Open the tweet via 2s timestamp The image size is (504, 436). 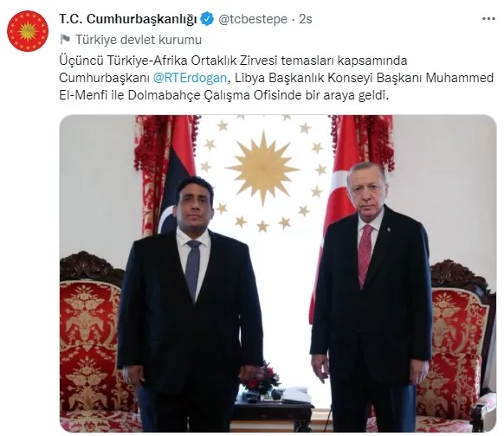click(x=306, y=19)
